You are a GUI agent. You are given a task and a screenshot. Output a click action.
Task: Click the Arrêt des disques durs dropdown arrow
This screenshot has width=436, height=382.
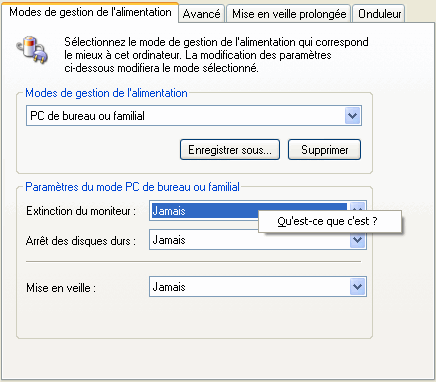point(358,240)
